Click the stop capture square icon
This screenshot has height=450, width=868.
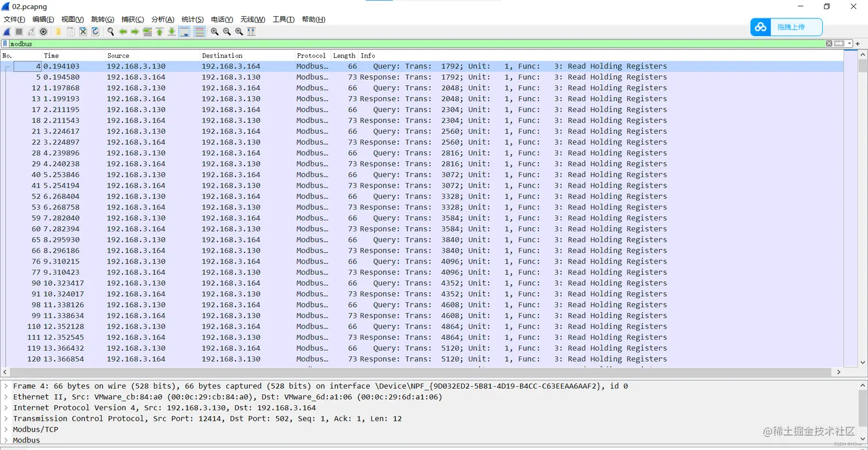click(x=19, y=32)
